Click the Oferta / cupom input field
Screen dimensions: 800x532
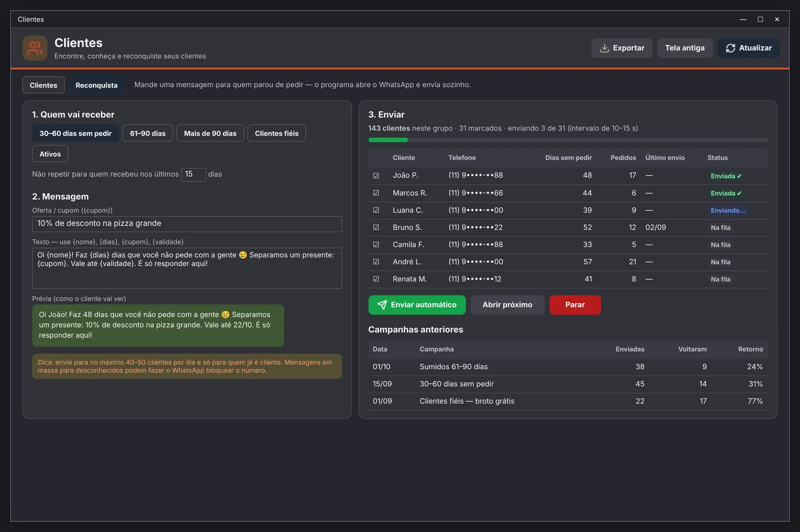pyautogui.click(x=187, y=224)
